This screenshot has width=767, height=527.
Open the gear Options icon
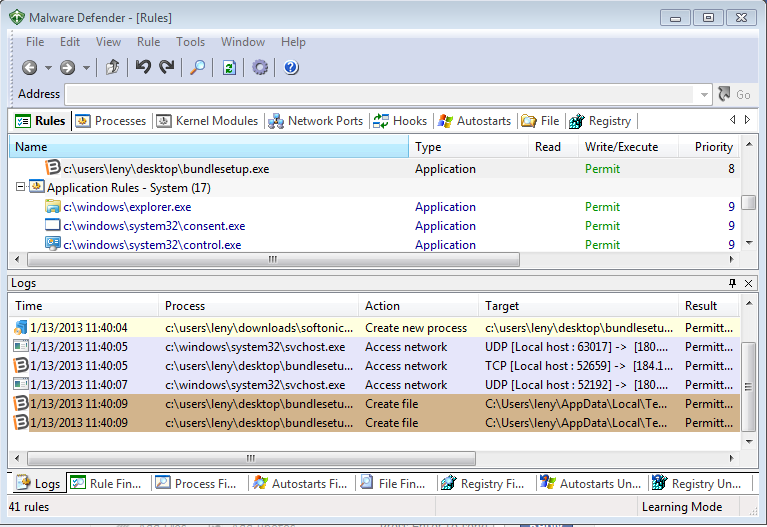260,68
